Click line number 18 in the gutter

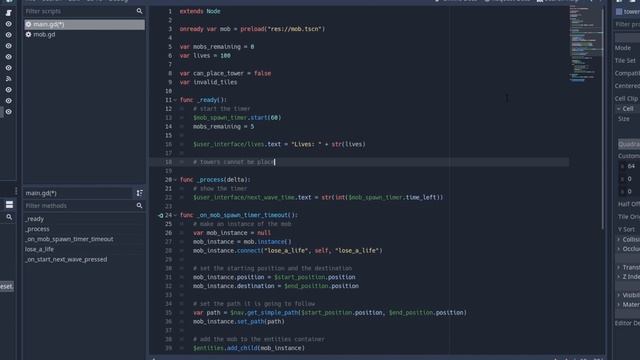(x=169, y=162)
